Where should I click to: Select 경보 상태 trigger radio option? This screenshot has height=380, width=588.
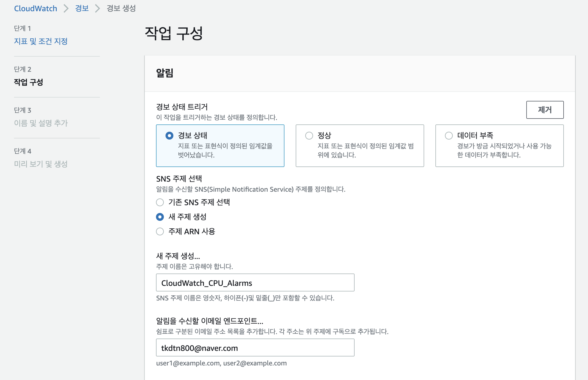[x=169, y=136]
